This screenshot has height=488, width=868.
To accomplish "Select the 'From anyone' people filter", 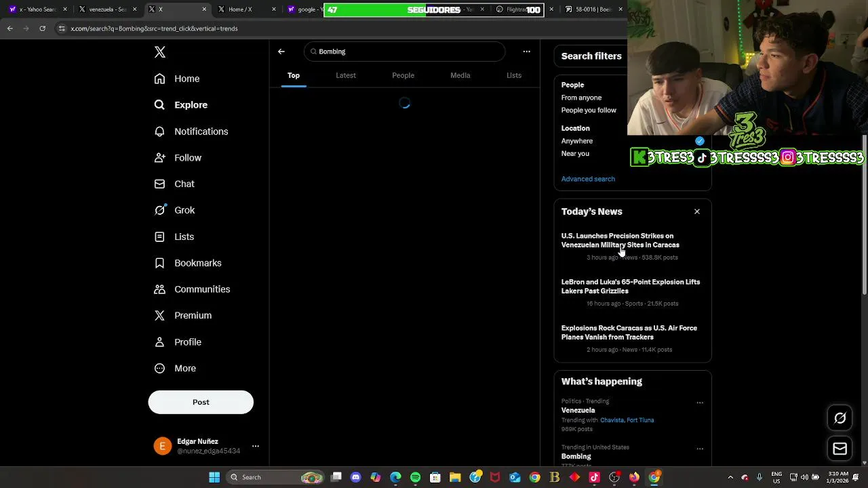I will [581, 98].
